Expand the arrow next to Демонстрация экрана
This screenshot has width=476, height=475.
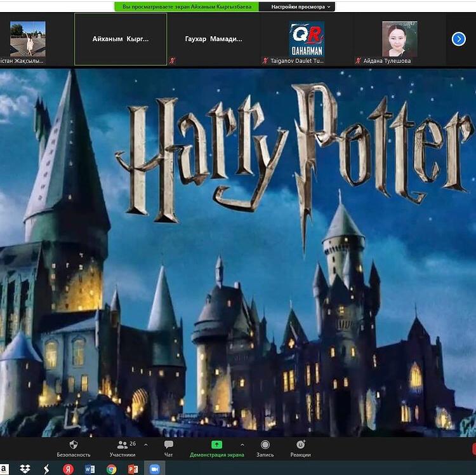tap(242, 445)
